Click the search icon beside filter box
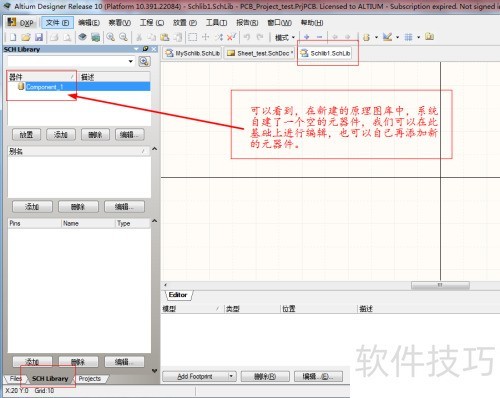This screenshot has height=398, width=500. coord(144,61)
